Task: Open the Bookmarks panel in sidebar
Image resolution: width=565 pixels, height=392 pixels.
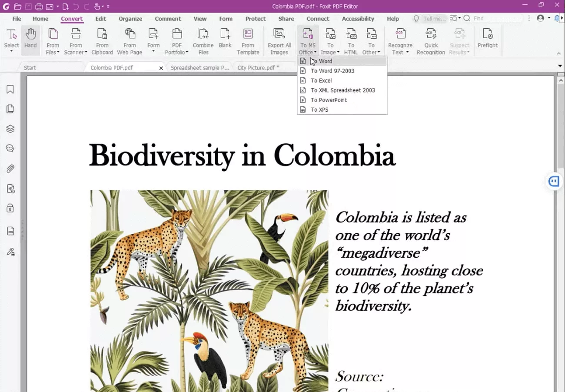Action: (10, 89)
